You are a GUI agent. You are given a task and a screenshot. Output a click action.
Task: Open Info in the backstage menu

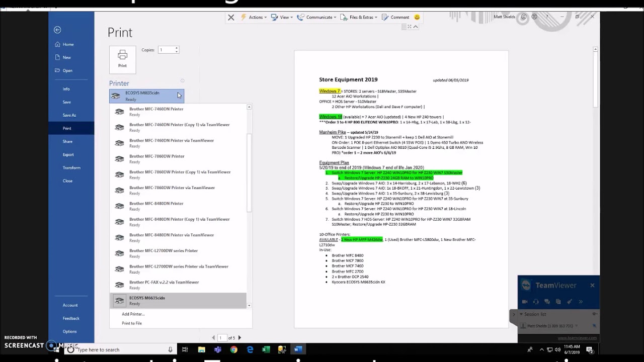click(66, 89)
